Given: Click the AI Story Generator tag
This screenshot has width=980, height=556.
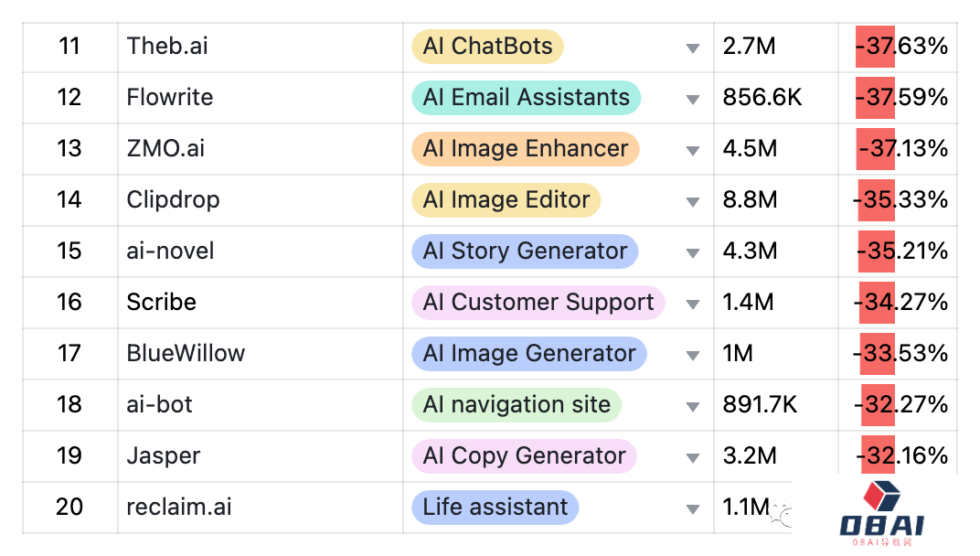Looking at the screenshot, I should click(x=525, y=251).
